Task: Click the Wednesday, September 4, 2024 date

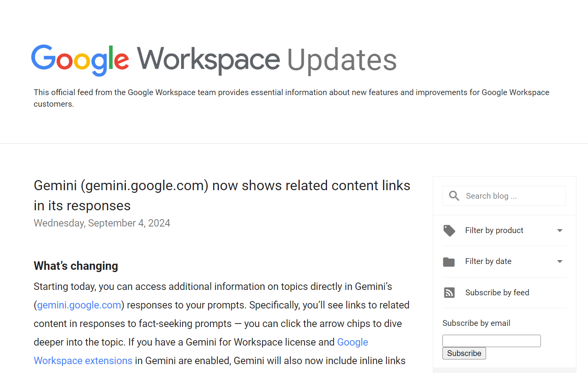Action: (102, 223)
